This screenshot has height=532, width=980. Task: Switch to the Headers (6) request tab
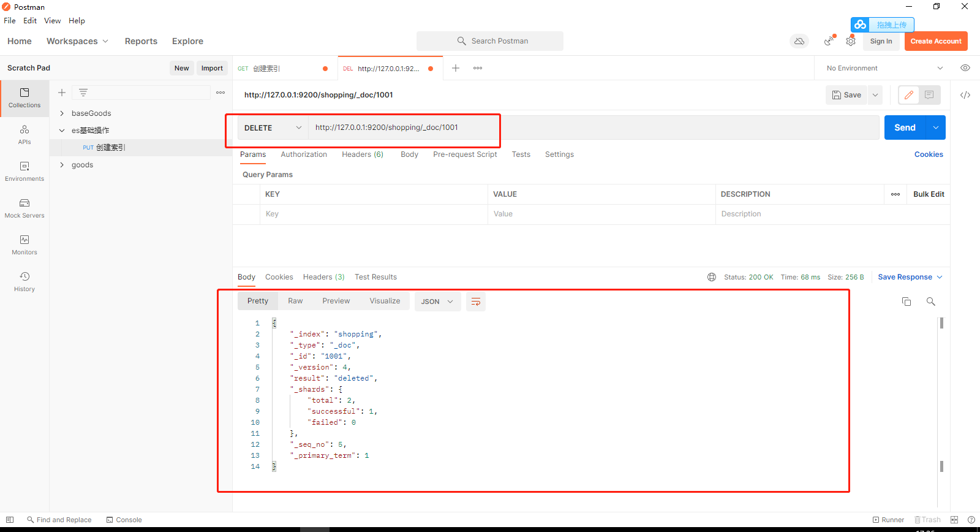tap(363, 154)
